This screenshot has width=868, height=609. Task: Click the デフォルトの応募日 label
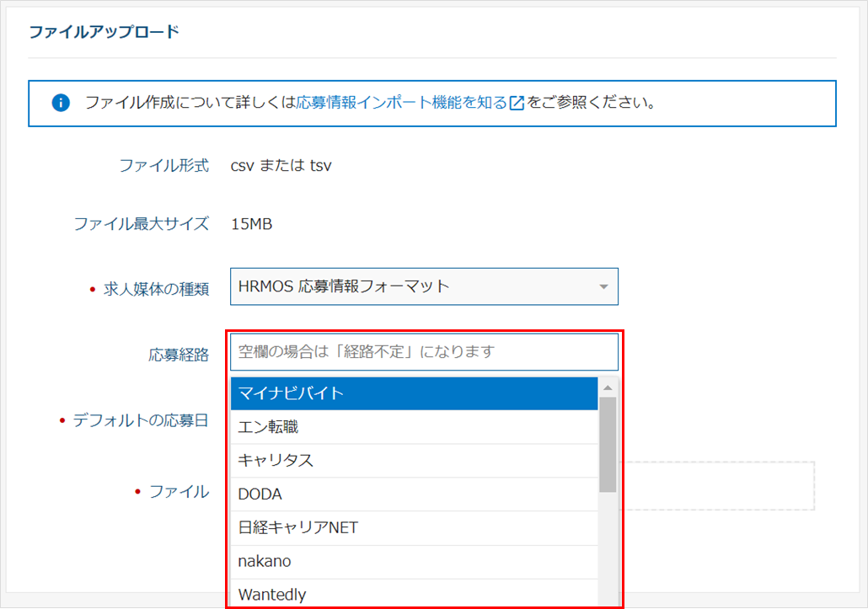141,421
